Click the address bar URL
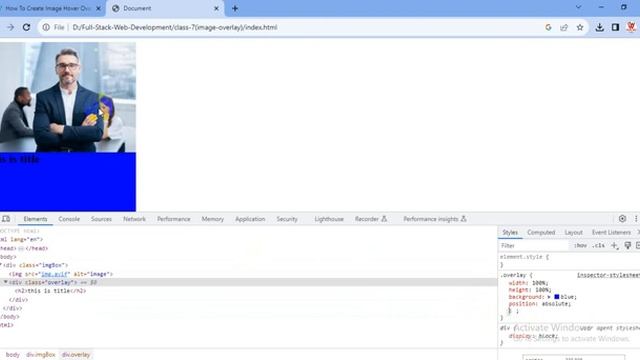The image size is (640, 360). (x=175, y=27)
